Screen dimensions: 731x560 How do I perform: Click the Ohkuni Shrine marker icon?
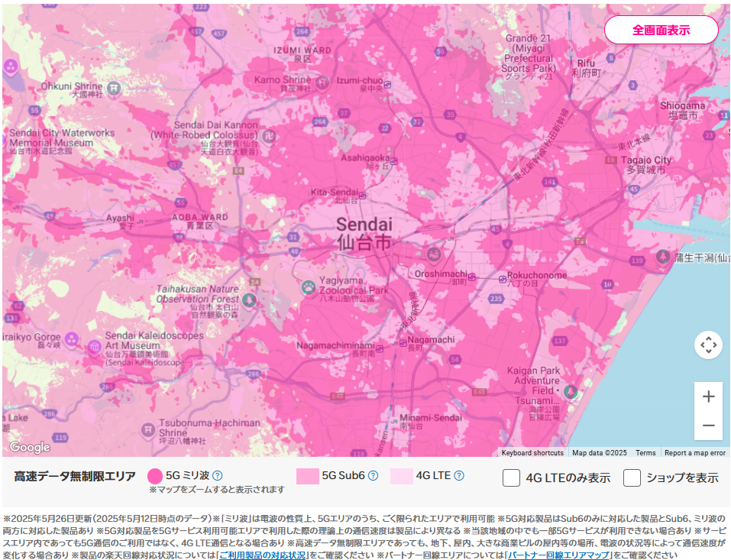pos(113,87)
